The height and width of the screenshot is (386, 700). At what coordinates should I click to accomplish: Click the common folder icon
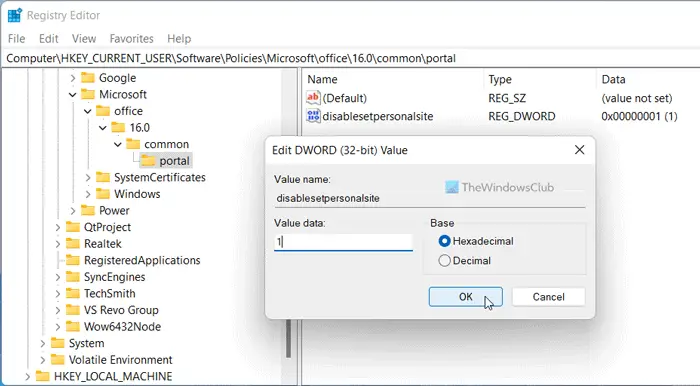click(x=133, y=144)
